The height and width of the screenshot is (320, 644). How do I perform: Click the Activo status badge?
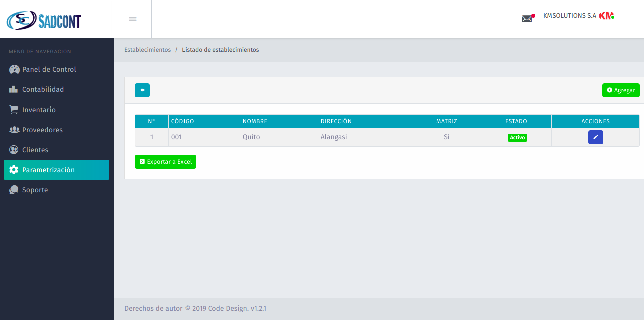[x=517, y=137]
